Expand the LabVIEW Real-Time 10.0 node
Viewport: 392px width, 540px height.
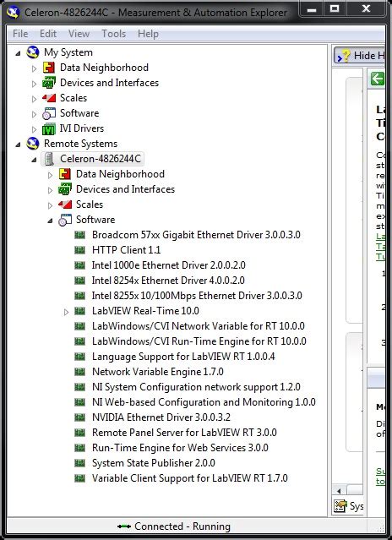[66, 312]
